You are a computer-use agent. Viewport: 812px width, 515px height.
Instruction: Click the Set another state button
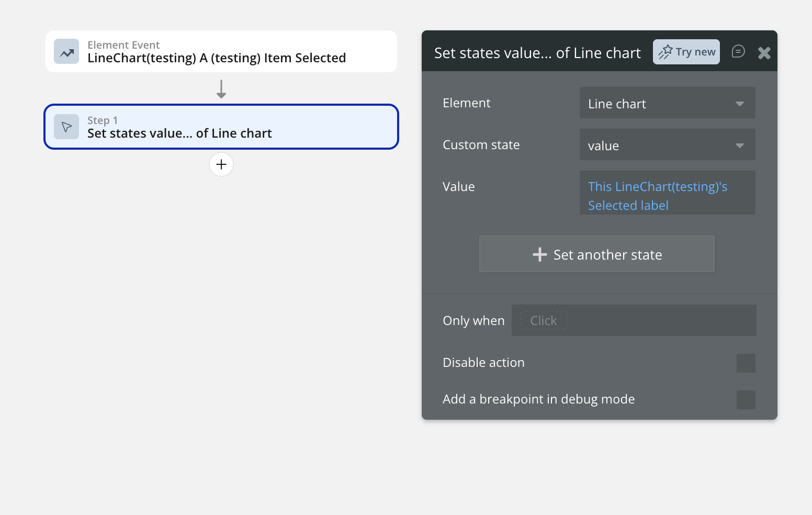[597, 254]
